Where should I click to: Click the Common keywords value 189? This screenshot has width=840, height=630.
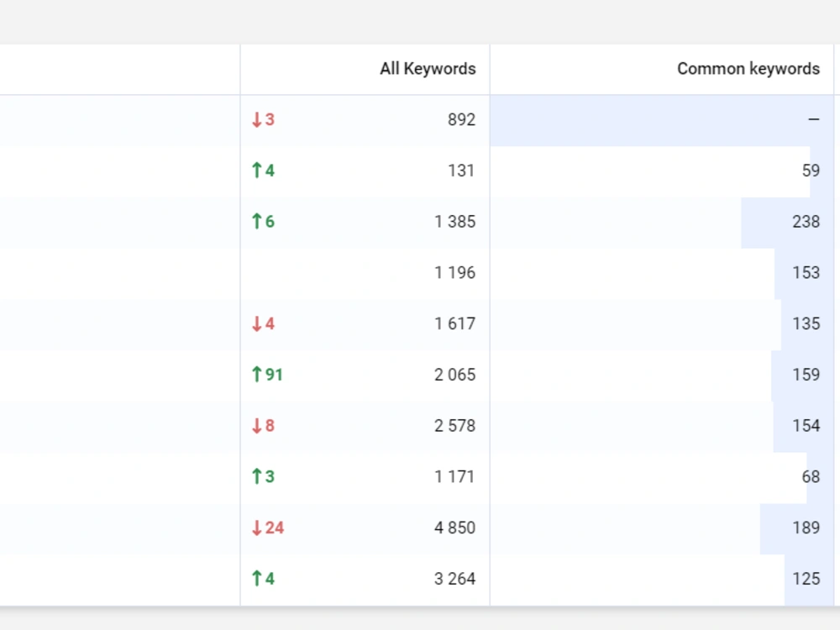coord(806,528)
